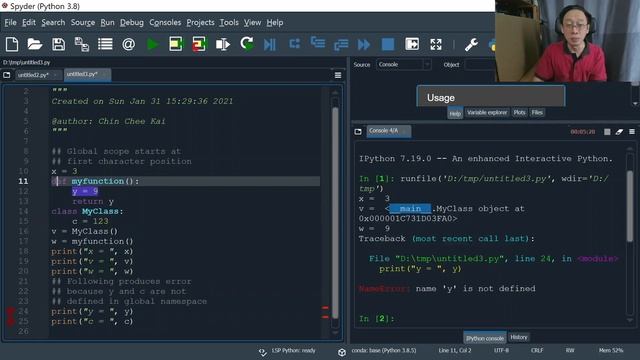Open the Debug menu
Screen dimensions: 640x360
(x=132, y=22)
